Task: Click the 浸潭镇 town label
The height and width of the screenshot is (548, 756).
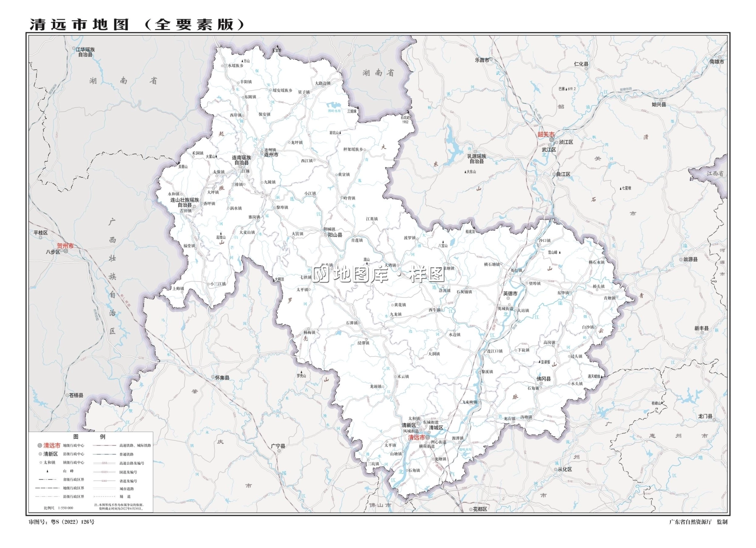Action: tap(363, 343)
